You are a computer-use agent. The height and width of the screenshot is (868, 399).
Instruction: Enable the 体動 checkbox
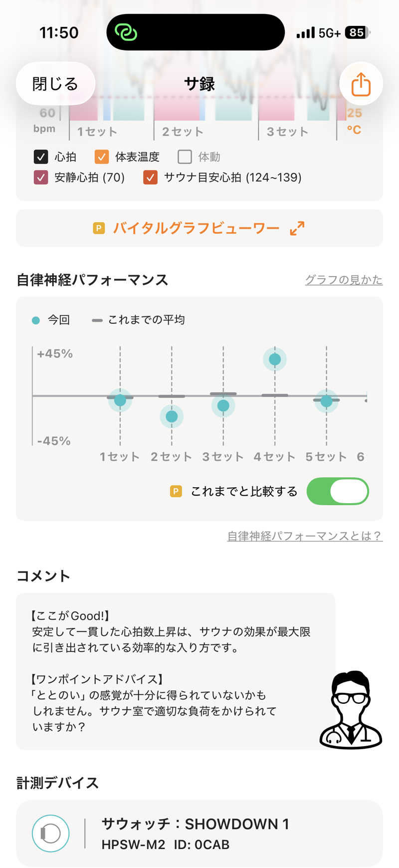click(185, 157)
